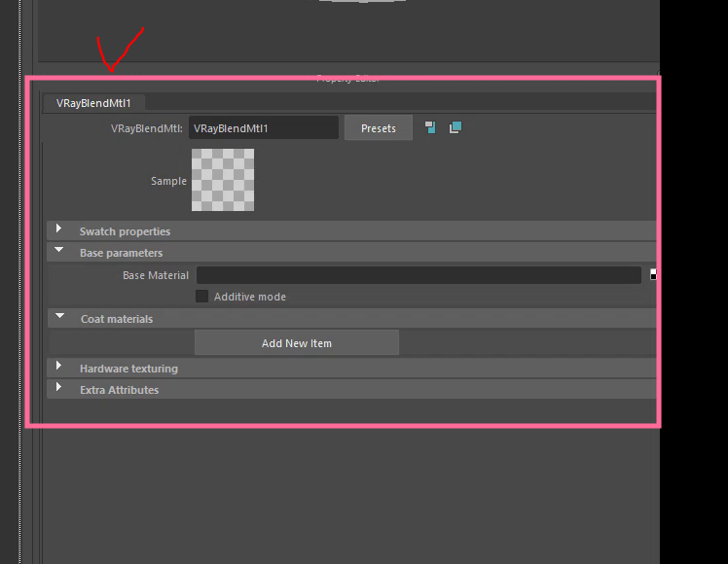Click the Sample label text

pos(168,181)
